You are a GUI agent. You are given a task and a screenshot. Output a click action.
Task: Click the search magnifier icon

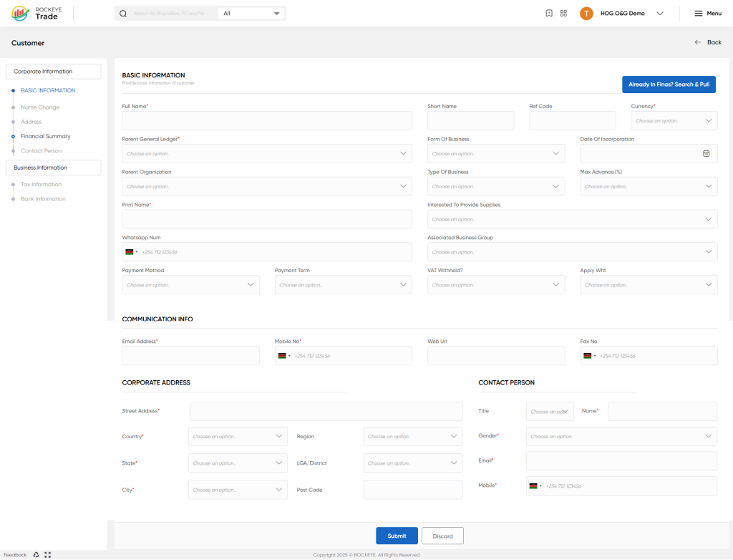(123, 14)
